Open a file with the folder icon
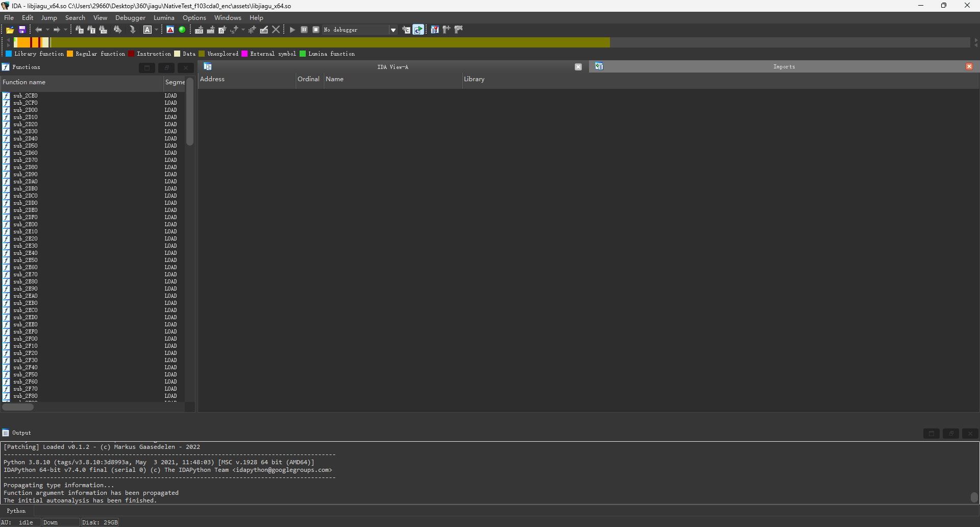 click(10, 30)
